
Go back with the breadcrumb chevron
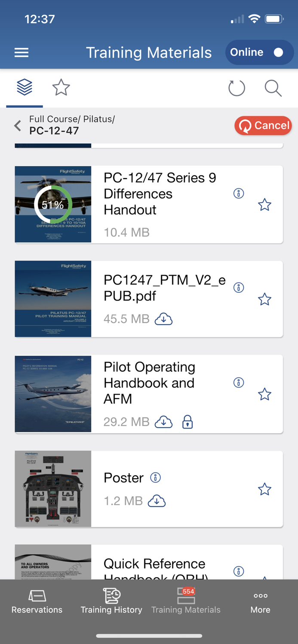18,125
